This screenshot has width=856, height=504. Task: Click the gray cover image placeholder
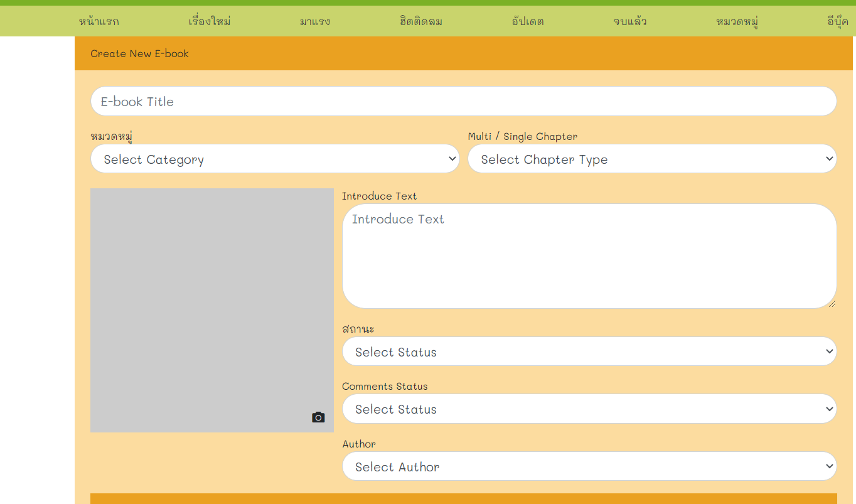coord(212,310)
